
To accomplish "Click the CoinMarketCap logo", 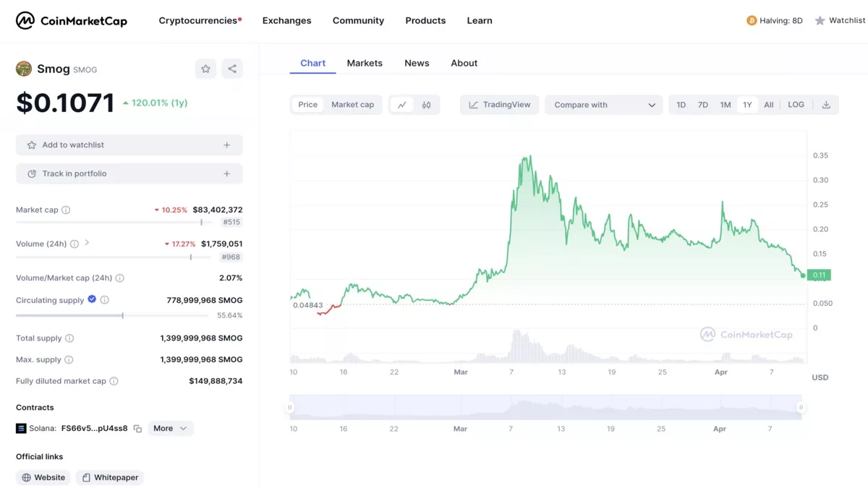I will pos(72,20).
